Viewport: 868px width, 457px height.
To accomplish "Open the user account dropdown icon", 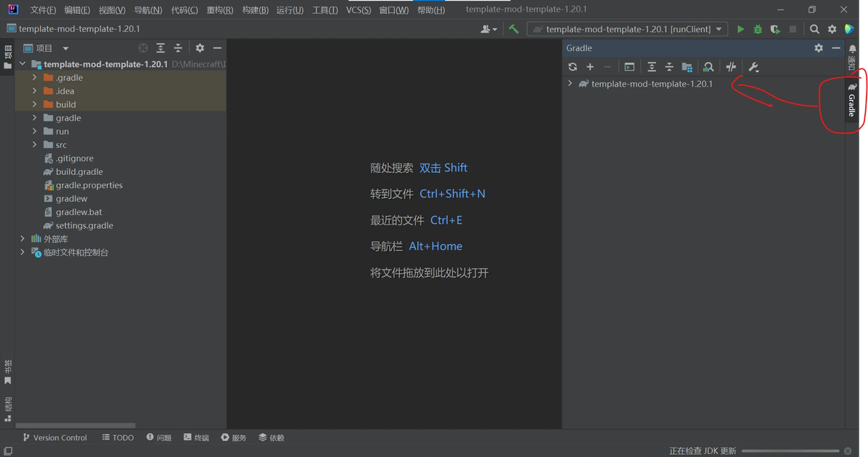I will (488, 29).
